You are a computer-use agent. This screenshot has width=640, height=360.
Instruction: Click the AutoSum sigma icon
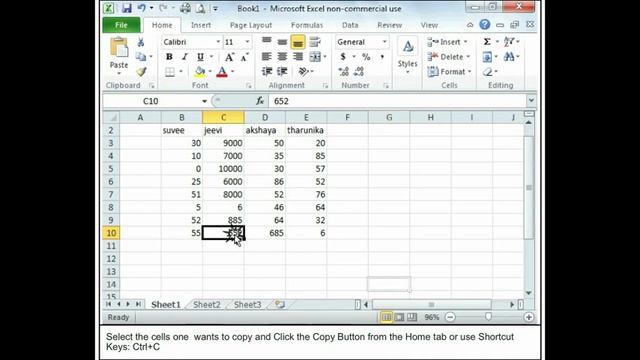tap(487, 42)
